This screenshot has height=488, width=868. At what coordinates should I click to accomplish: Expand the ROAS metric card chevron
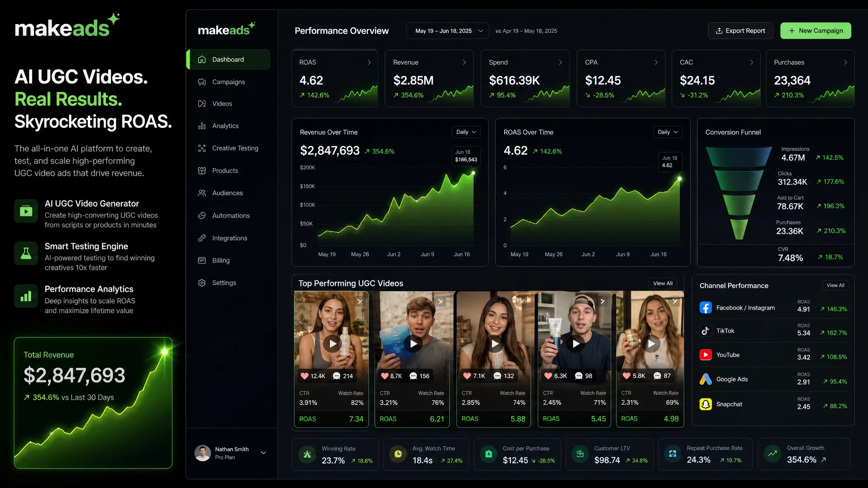pyautogui.click(x=369, y=62)
